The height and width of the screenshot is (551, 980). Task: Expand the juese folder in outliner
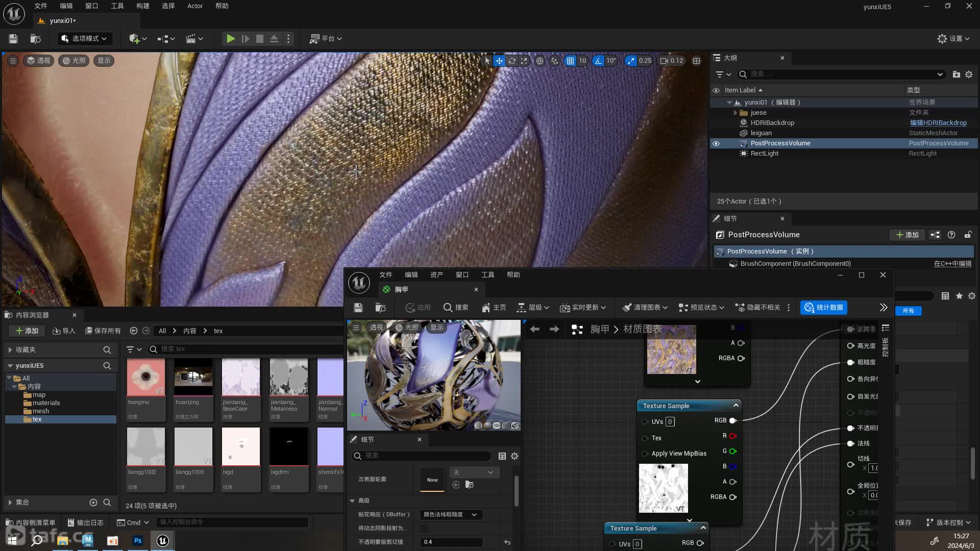(x=736, y=113)
